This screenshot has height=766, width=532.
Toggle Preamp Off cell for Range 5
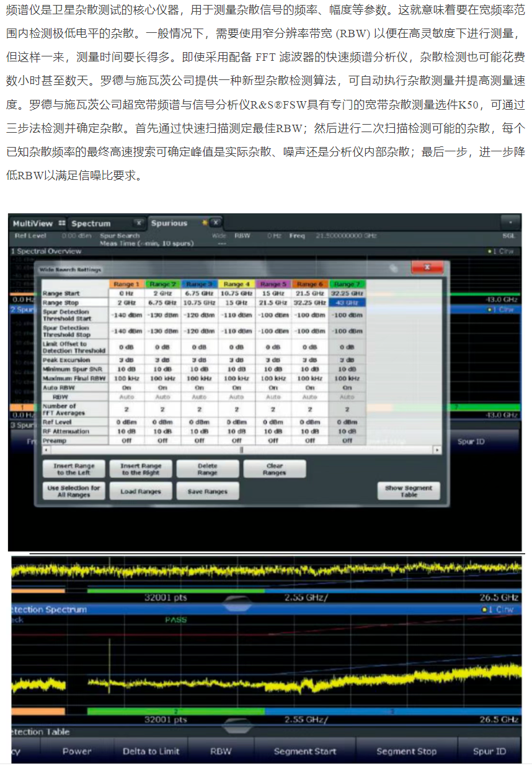click(x=273, y=440)
